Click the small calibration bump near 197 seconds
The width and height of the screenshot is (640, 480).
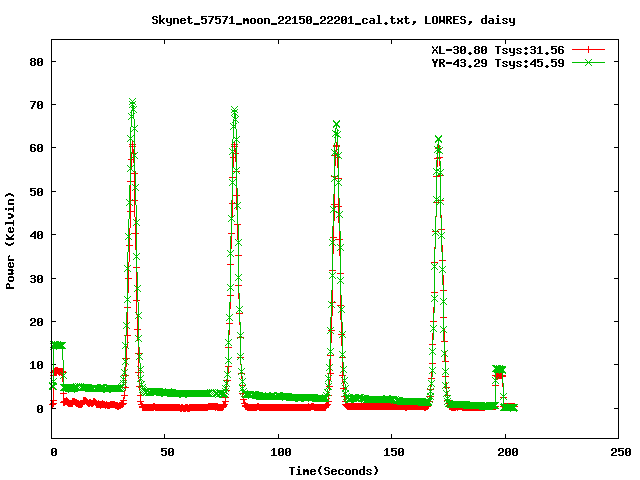click(x=499, y=369)
